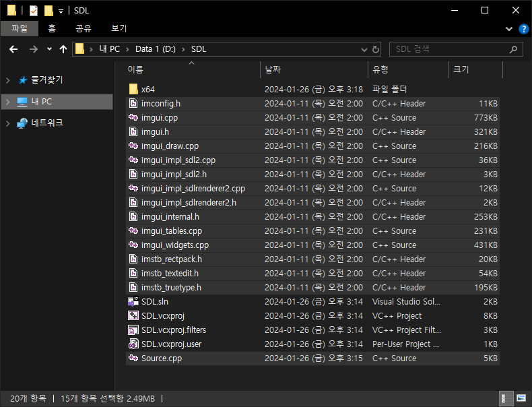Click the imstb_truetype.h file icon
Image resolution: width=532 pixels, height=407 pixels.
133,287
